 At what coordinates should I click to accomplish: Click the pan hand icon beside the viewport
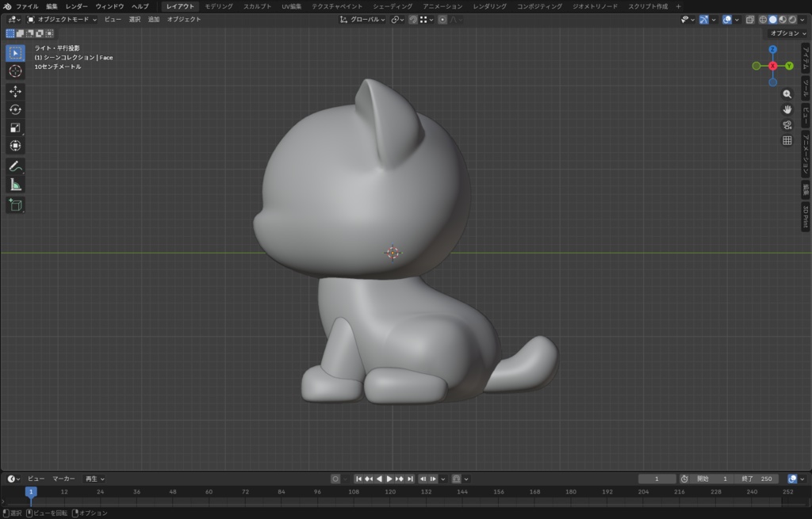point(787,110)
